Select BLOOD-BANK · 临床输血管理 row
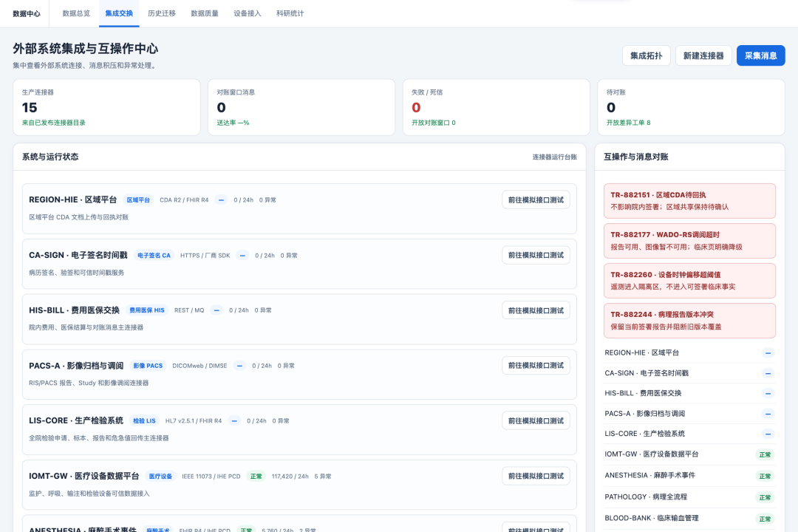Image resolution: width=798 pixels, height=532 pixels. click(x=689, y=518)
